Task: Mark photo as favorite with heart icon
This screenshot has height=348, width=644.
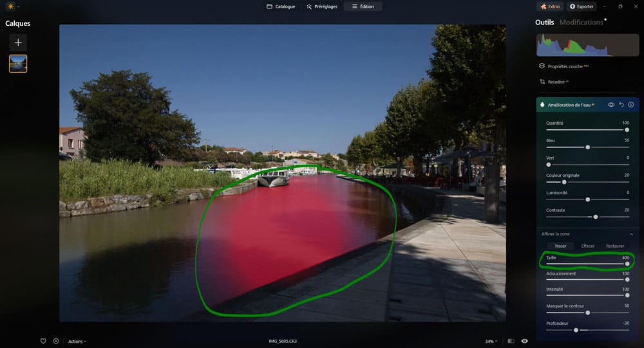Action: click(43, 341)
